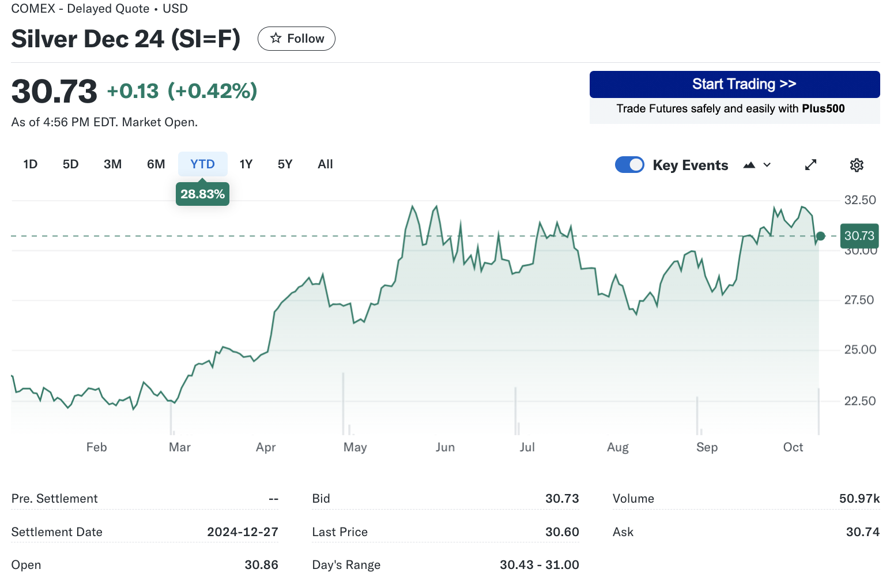The height and width of the screenshot is (588, 890).
Task: Click the Oct label on x-axis
Action: click(x=793, y=447)
